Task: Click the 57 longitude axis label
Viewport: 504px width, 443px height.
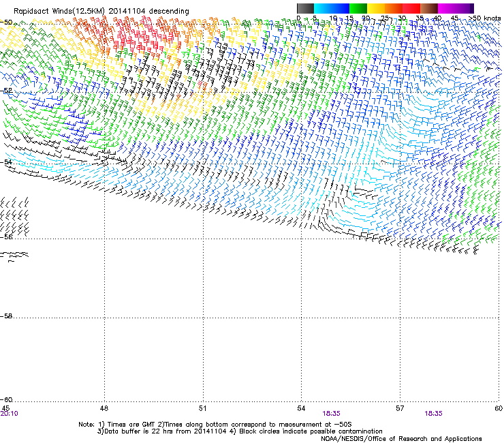Action: tap(400, 408)
